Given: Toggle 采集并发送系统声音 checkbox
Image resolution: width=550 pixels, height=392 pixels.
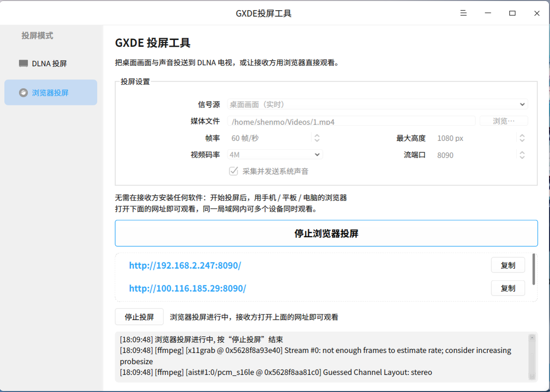Looking at the screenshot, I should click(x=233, y=171).
